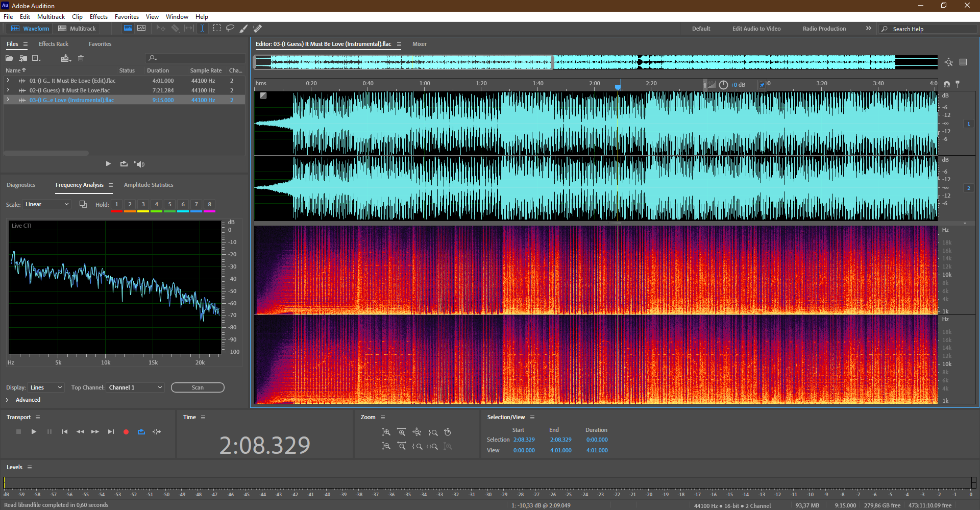
Task: Click the Files panel loop playback icon
Action: click(x=124, y=164)
